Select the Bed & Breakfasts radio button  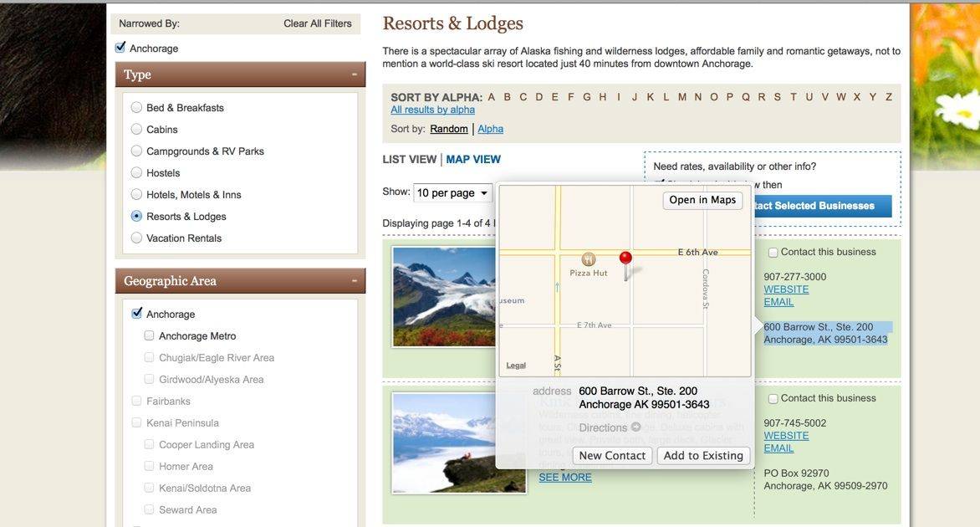point(137,108)
